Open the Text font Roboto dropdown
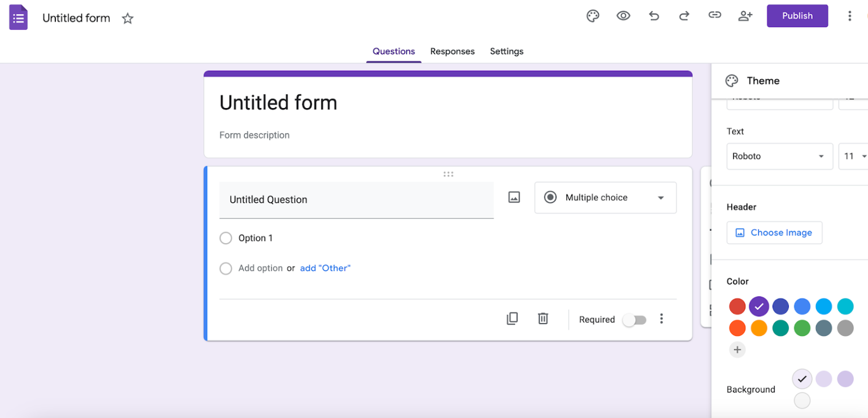This screenshot has height=418, width=868. pos(779,157)
